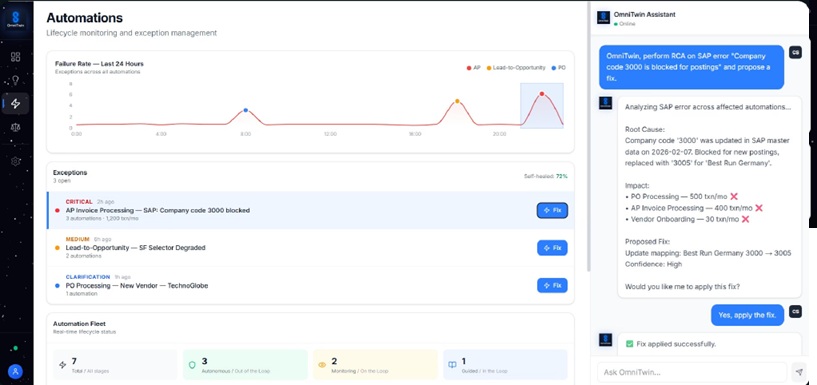Click the book icon on Guided card
Screen dimensions: 817x385
pyautogui.click(x=452, y=365)
